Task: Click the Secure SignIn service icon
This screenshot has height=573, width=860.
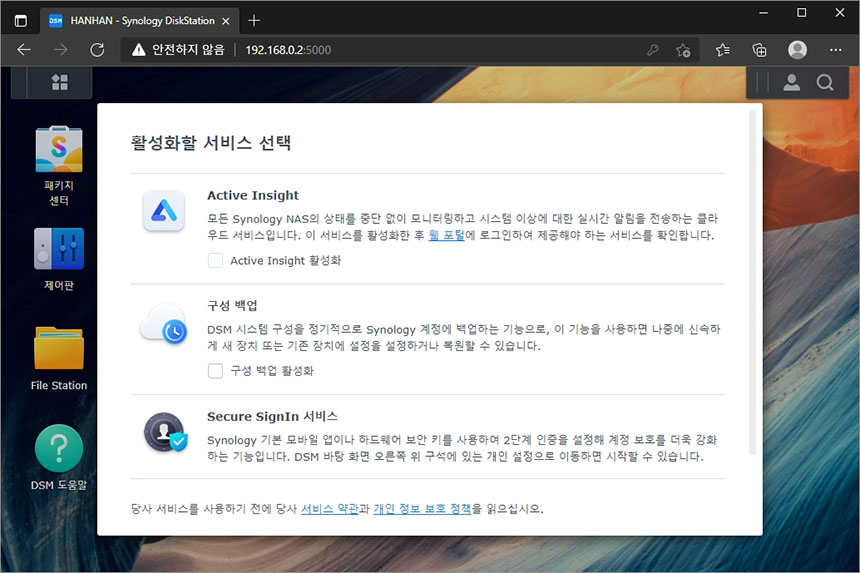Action: point(165,433)
